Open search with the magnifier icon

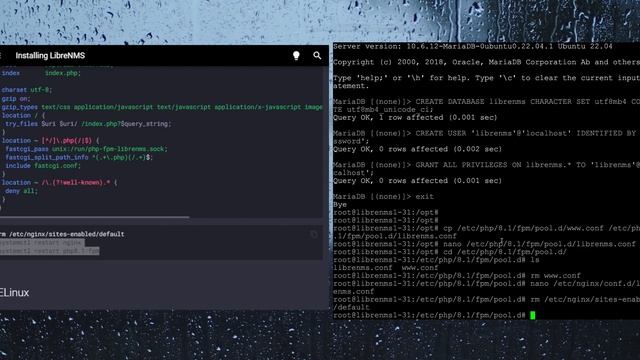tap(317, 55)
